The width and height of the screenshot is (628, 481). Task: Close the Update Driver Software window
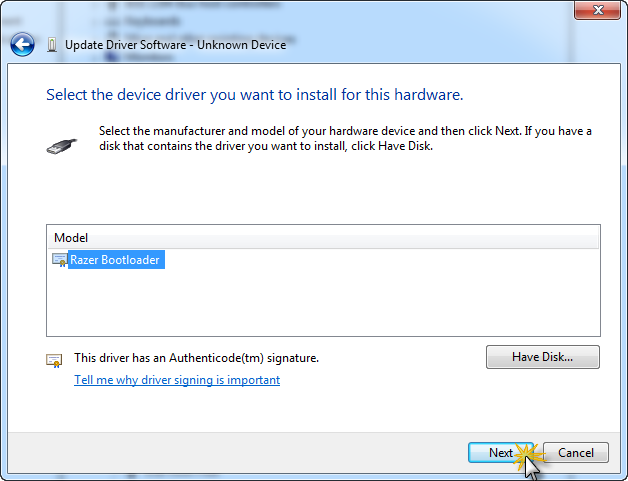click(598, 10)
